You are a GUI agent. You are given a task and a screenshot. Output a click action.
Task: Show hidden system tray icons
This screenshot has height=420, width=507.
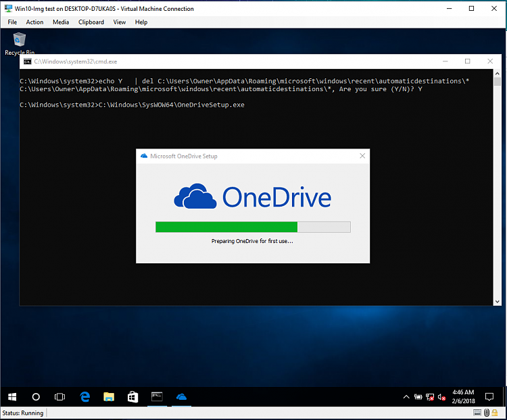406,397
